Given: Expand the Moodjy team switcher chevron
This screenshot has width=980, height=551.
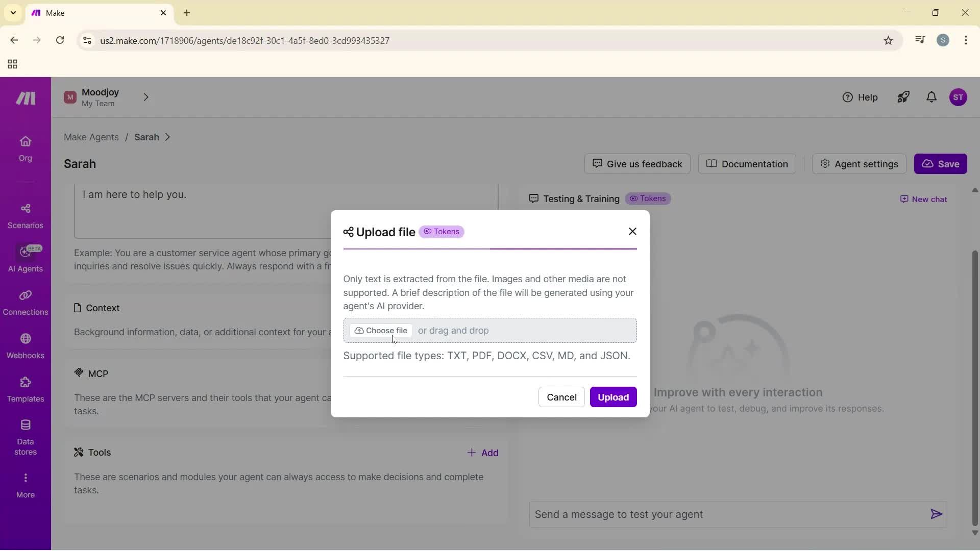Looking at the screenshot, I should pyautogui.click(x=146, y=97).
